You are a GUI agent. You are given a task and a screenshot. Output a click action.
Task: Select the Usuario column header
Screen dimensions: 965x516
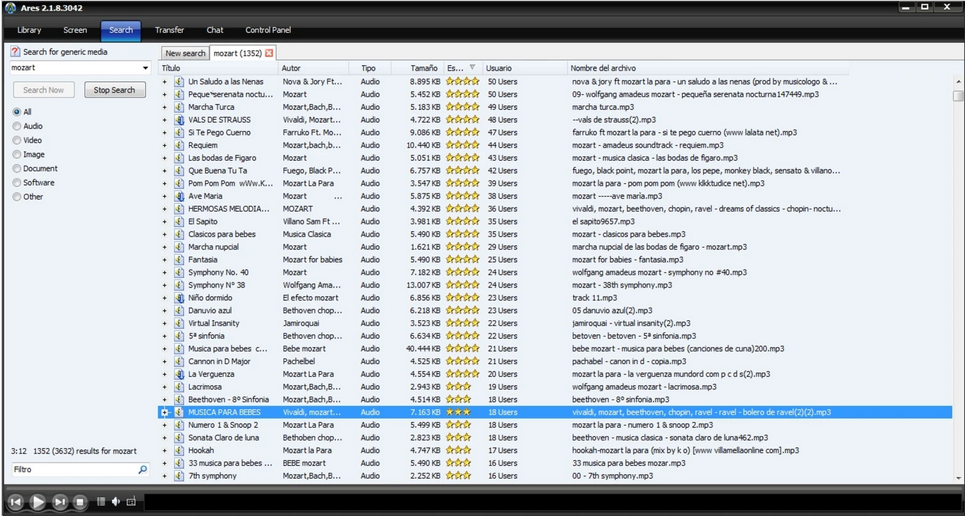point(524,68)
